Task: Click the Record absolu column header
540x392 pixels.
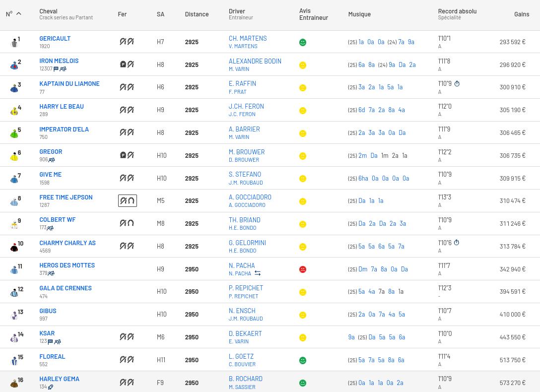Action: 457,11
